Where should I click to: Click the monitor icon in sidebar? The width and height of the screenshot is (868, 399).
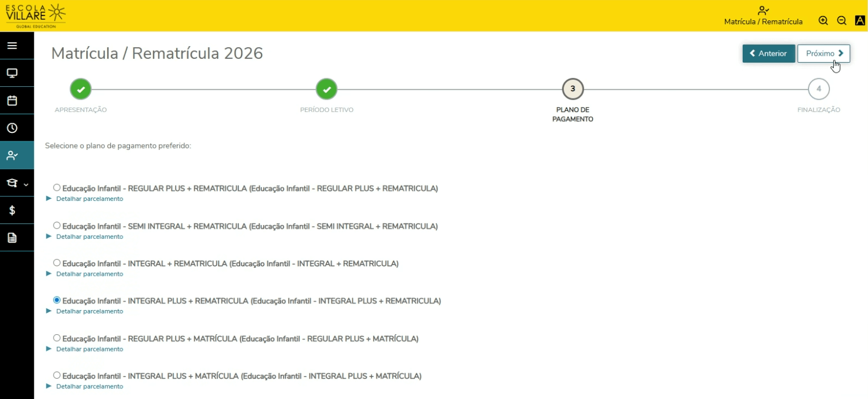[12, 73]
